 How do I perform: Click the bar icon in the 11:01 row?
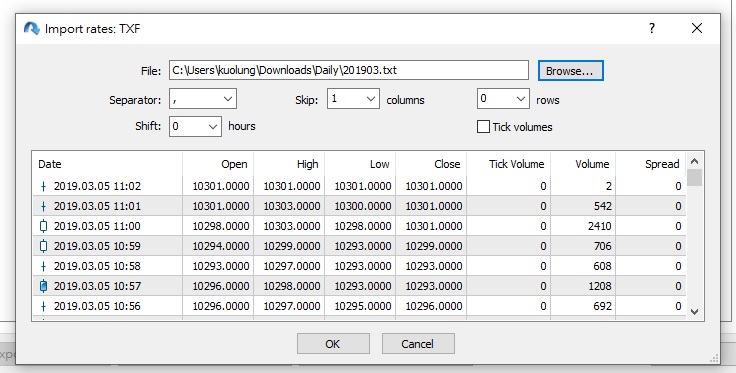44,206
